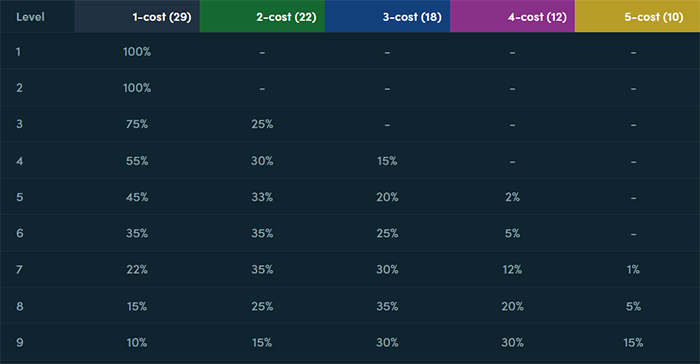Click the 15% 5-cost cell at level 9

click(633, 343)
